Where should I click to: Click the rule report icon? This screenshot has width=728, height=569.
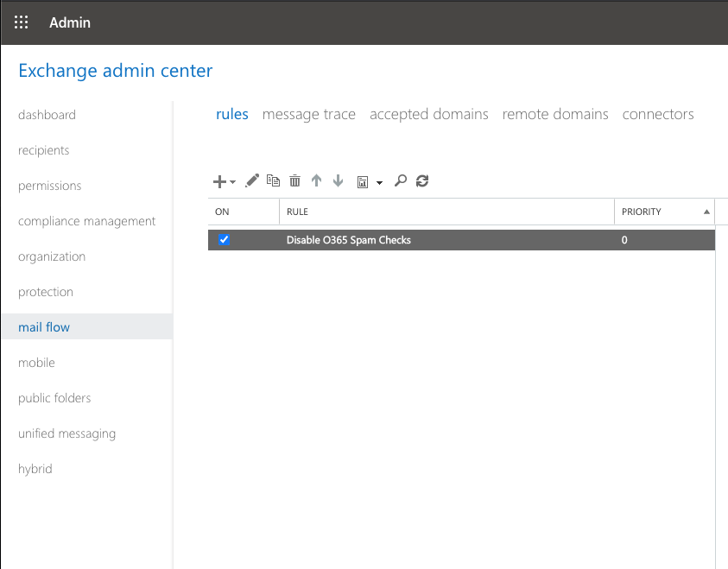pyautogui.click(x=363, y=182)
